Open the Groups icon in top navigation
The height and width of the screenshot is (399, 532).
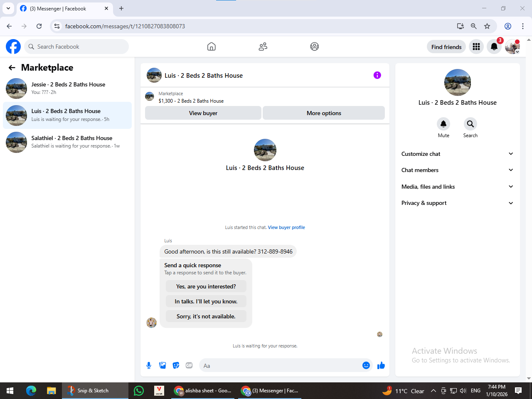click(x=315, y=47)
